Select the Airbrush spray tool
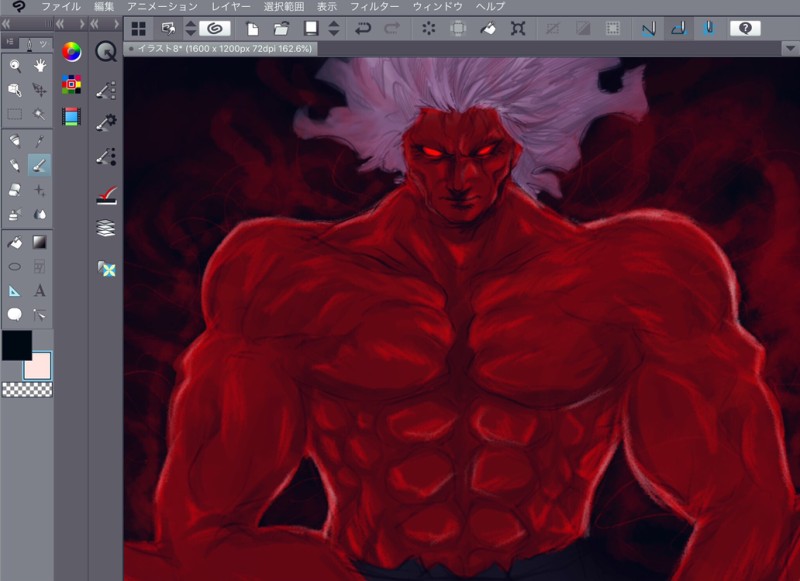800x581 pixels. pyautogui.click(x=15, y=214)
